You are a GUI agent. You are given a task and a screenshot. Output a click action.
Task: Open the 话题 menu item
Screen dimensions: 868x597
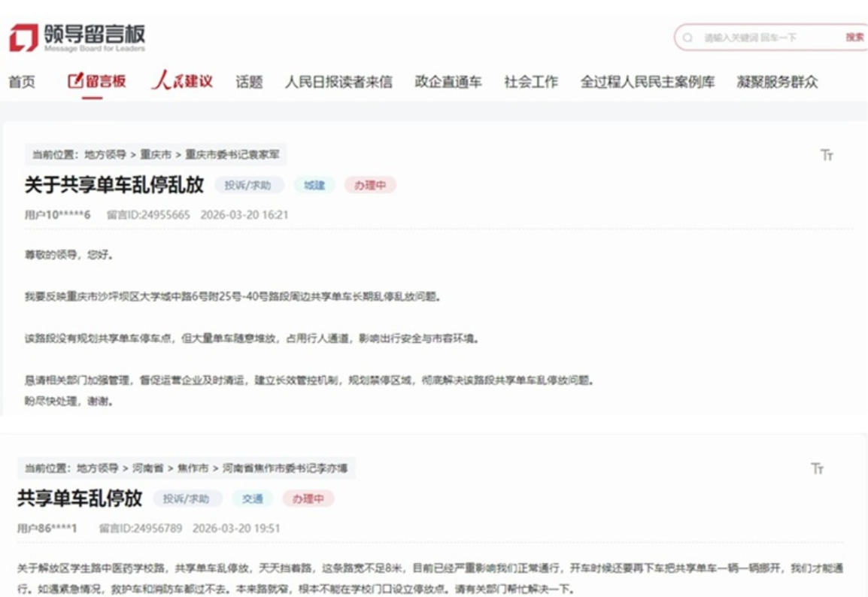[x=249, y=82]
